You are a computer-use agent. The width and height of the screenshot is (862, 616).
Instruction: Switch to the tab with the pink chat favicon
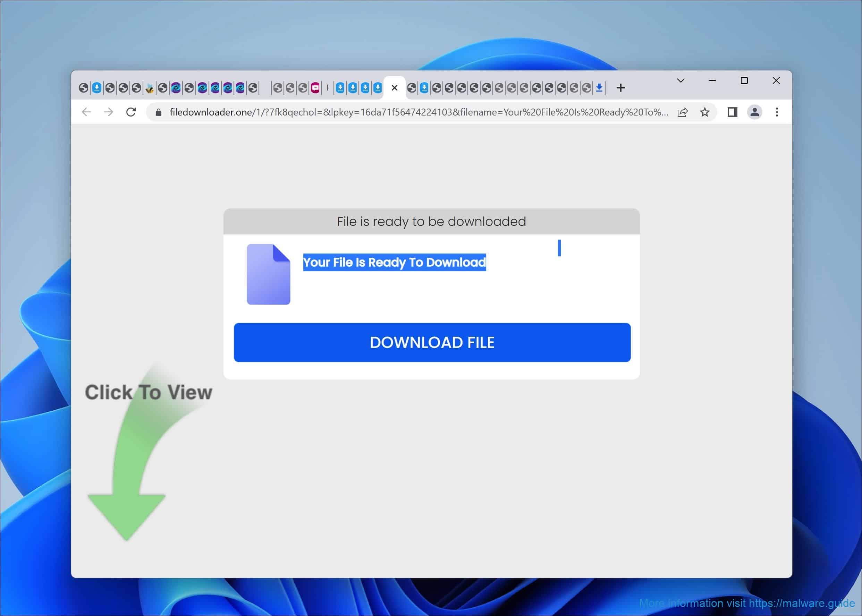pos(316,87)
